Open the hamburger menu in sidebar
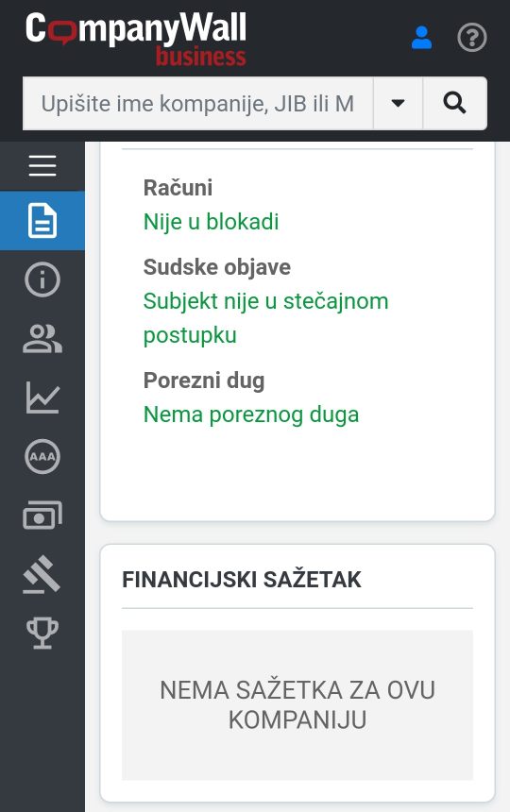The width and height of the screenshot is (510, 812). [42, 166]
